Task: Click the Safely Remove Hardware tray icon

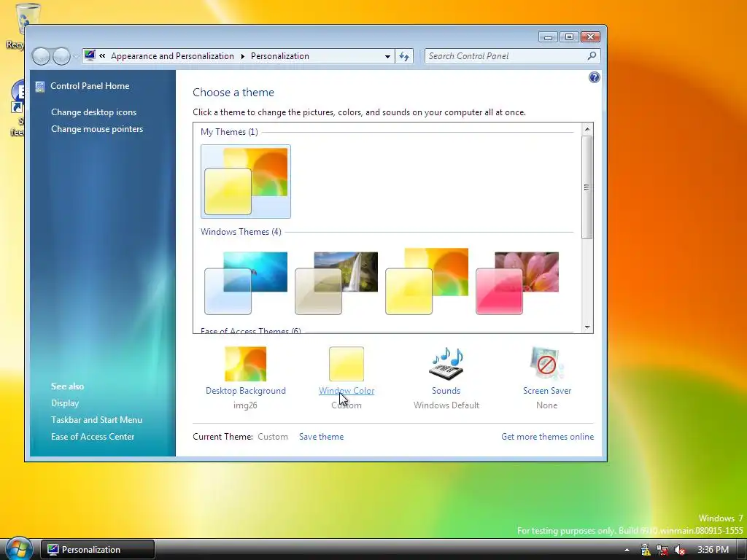Action: (645, 550)
